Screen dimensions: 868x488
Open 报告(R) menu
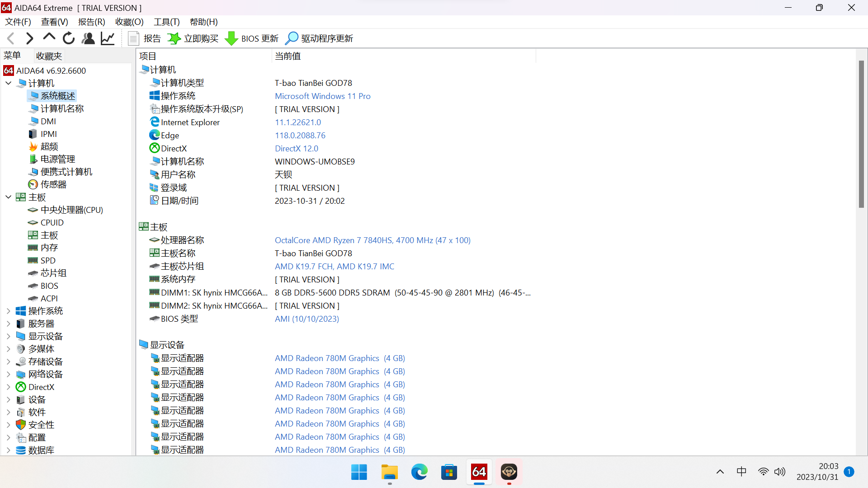coord(92,22)
